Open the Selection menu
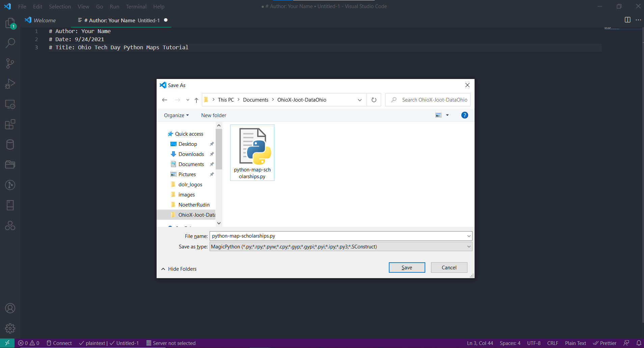 60,6
